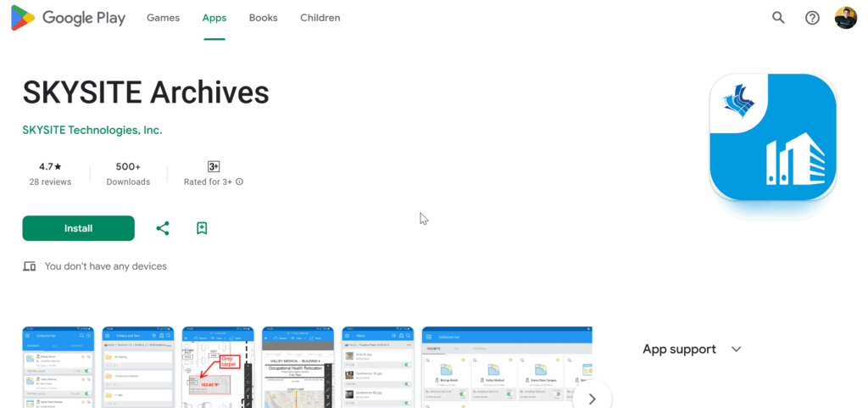
Task: Show next screenshots with right arrow
Action: point(593,399)
